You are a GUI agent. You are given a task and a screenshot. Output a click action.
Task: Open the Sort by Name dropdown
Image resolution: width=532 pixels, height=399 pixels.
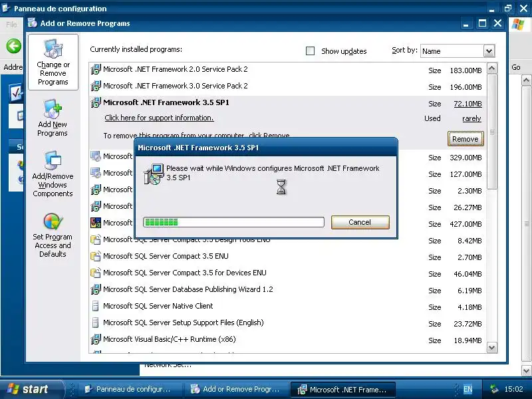[x=489, y=51]
